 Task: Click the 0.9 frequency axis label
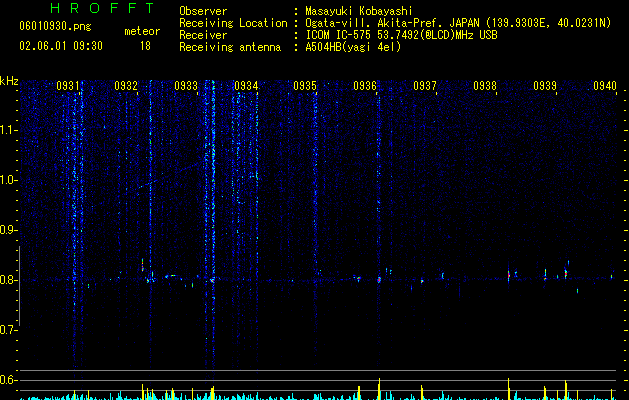[x=9, y=230]
